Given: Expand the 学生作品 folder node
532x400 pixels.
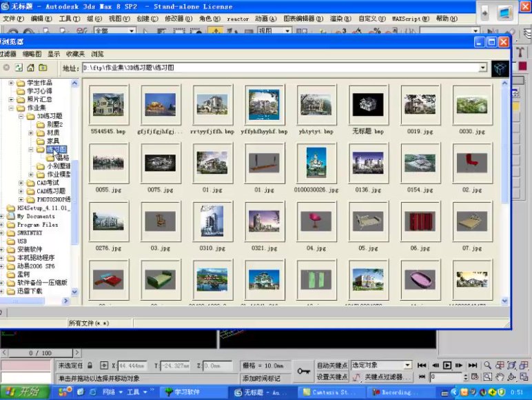Looking at the screenshot, I should pyautogui.click(x=11, y=83).
